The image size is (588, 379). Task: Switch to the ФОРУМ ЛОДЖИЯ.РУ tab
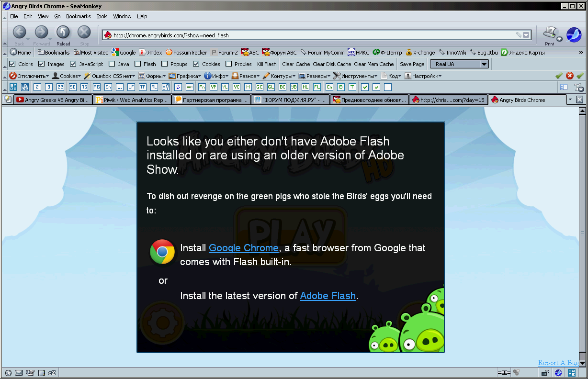pyautogui.click(x=291, y=100)
